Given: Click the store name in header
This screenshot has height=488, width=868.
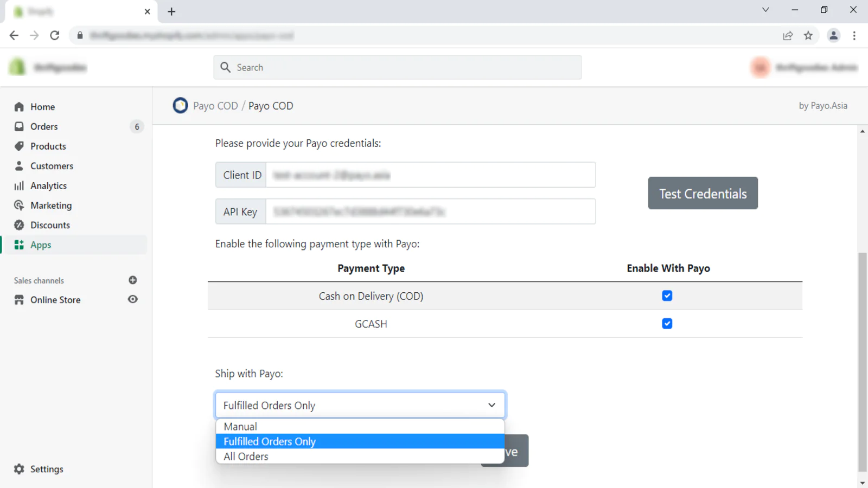Looking at the screenshot, I should (x=60, y=67).
